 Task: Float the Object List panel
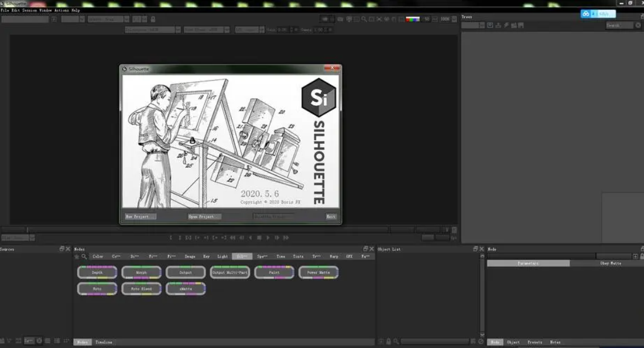475,249
